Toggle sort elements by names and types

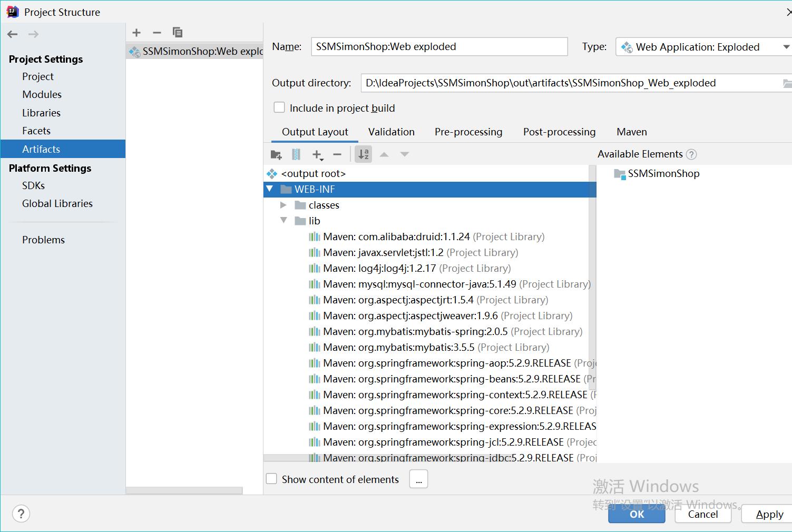tap(364, 154)
